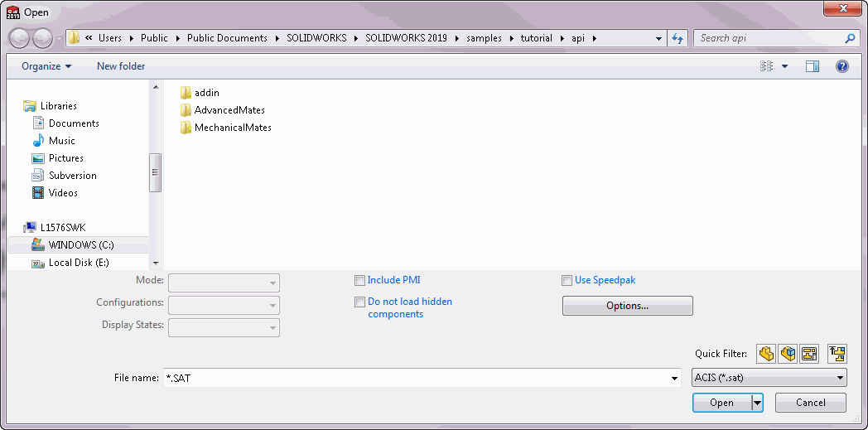Click the Music library icon
Screen dimensions: 868x430
(x=38, y=141)
